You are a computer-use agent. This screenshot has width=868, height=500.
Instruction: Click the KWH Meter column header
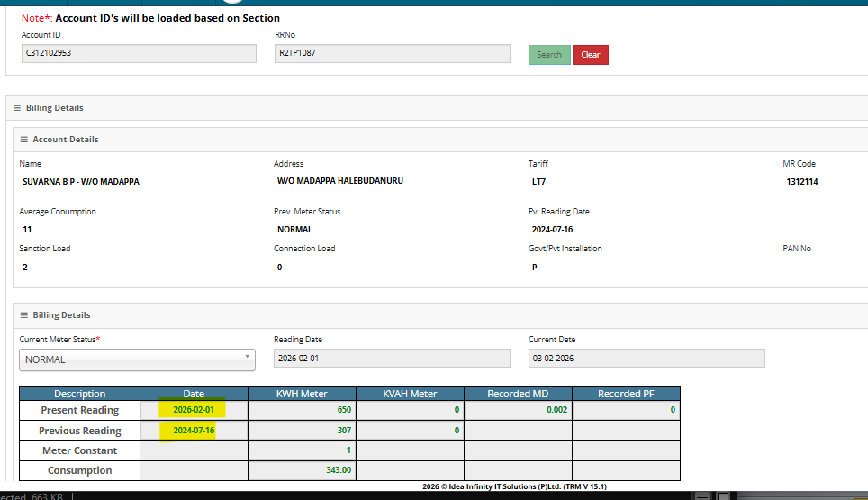point(302,394)
